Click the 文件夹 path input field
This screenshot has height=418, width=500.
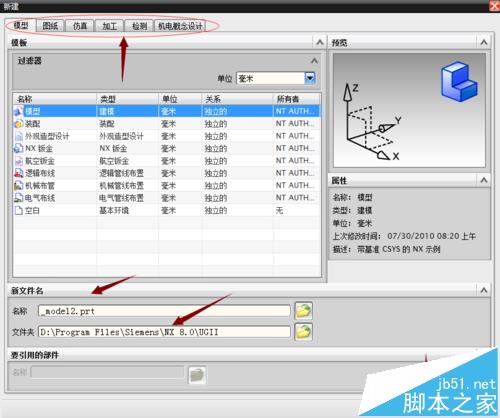pyautogui.click(x=164, y=332)
